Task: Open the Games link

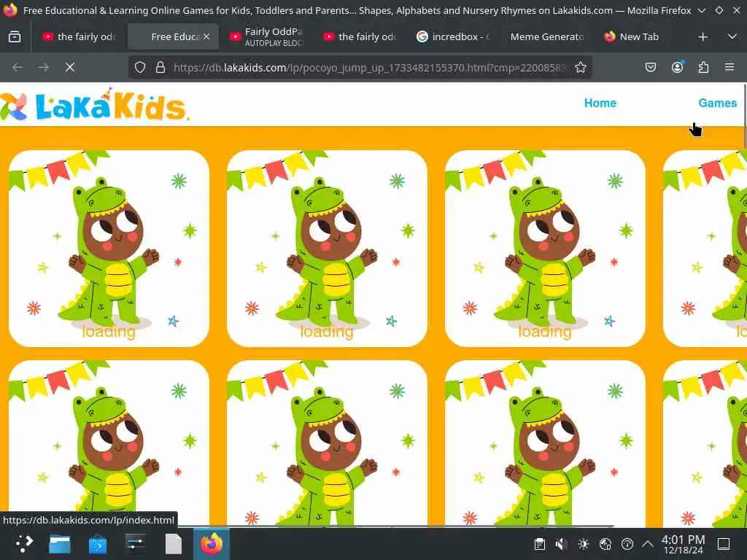Action: (718, 103)
